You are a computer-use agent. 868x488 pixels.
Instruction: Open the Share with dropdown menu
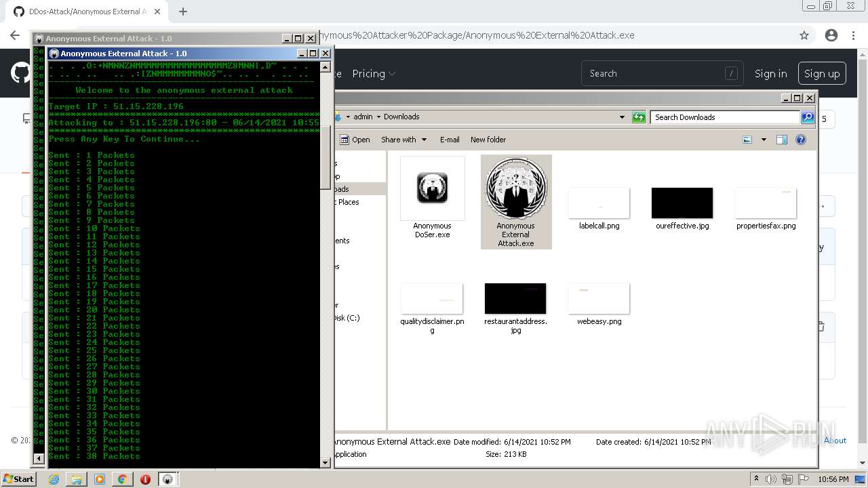pos(404,140)
